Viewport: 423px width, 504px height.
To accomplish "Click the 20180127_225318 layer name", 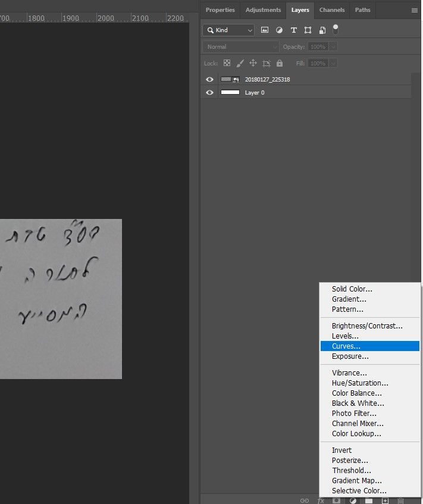I will pos(268,80).
